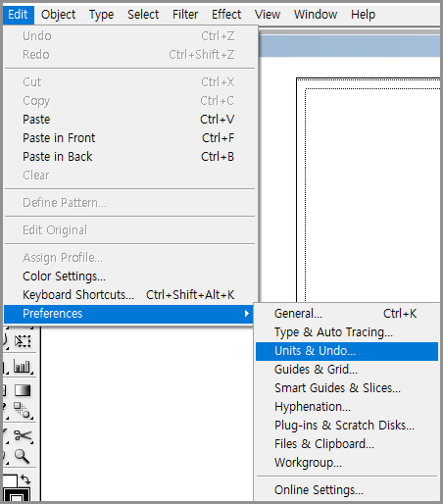Open Online Settings
Screen dimensions: 443x504
pyautogui.click(x=347, y=490)
